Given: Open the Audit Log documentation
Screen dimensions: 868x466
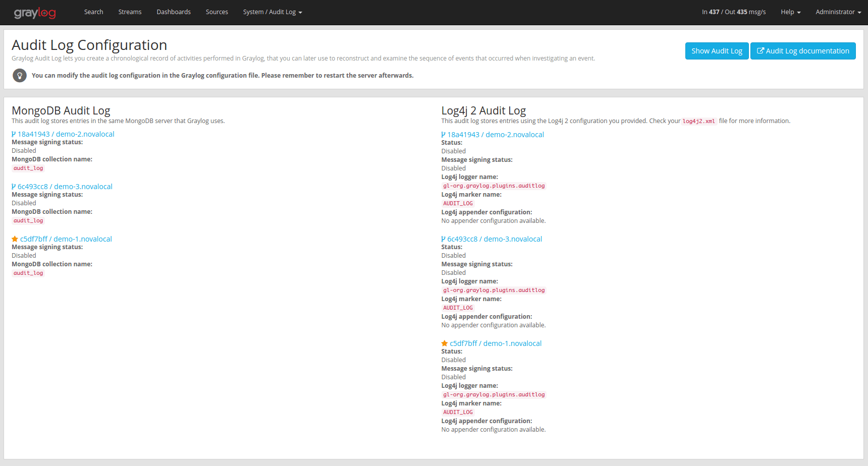Looking at the screenshot, I should 803,50.
